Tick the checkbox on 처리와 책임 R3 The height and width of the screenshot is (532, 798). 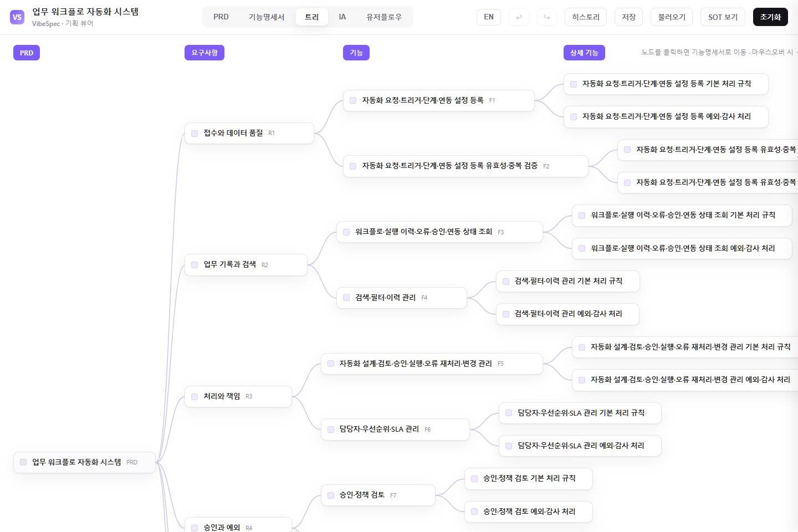point(195,397)
